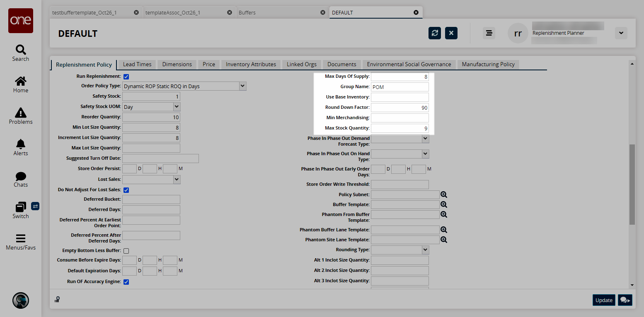Click the refresh icon in the header

click(435, 33)
